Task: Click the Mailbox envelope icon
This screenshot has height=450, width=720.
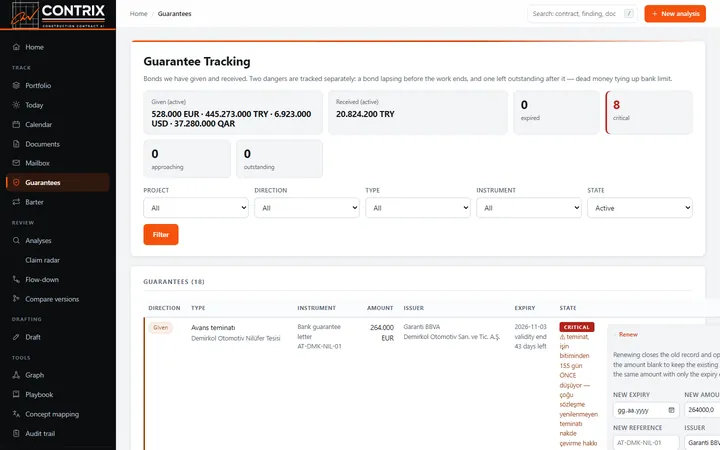Action: pyautogui.click(x=16, y=163)
